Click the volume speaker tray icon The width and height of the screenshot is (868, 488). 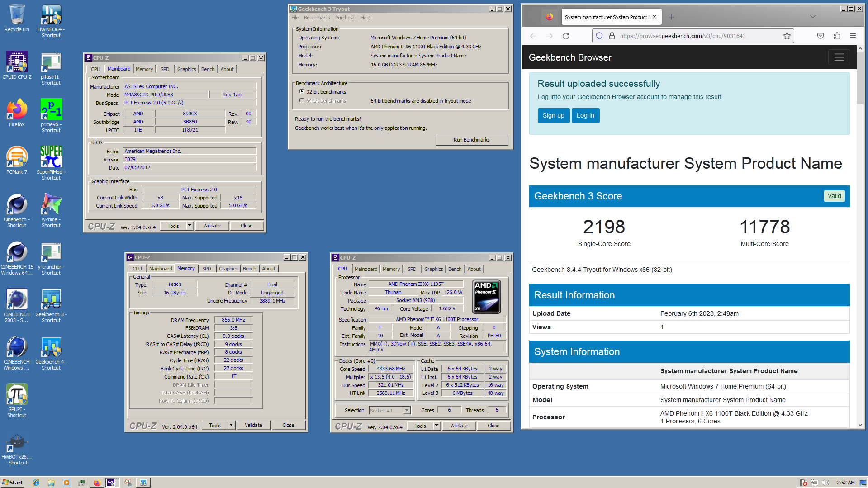point(825,483)
